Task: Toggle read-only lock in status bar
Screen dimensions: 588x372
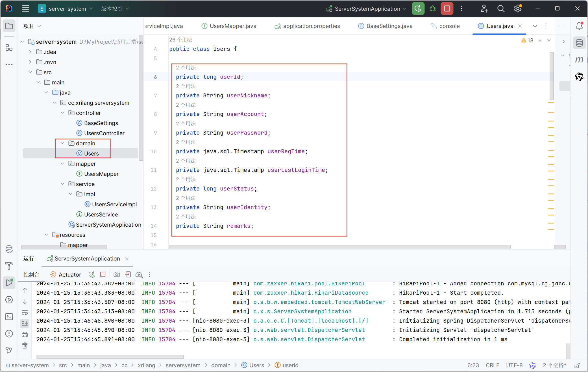Action: pyautogui.click(x=577, y=366)
